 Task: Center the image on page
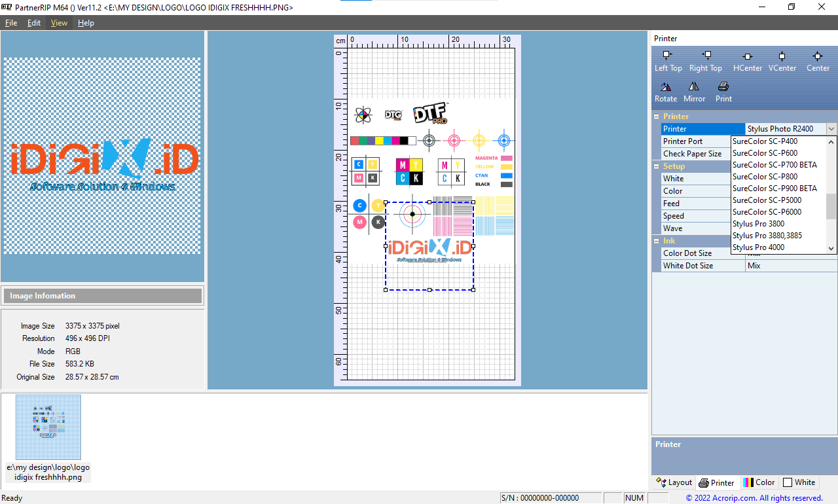818,62
